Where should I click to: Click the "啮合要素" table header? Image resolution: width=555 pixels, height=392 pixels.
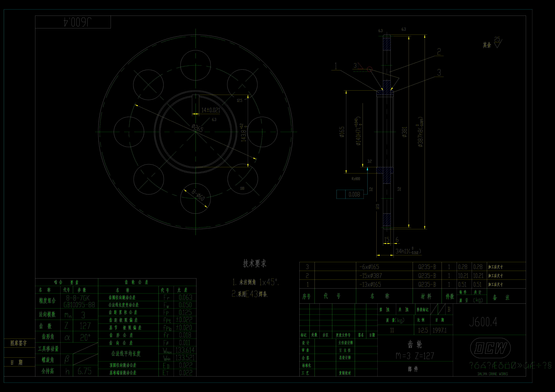pyautogui.click(x=66, y=282)
